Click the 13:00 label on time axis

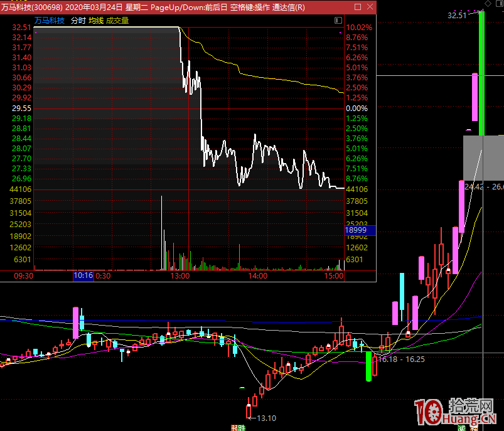[x=180, y=275]
